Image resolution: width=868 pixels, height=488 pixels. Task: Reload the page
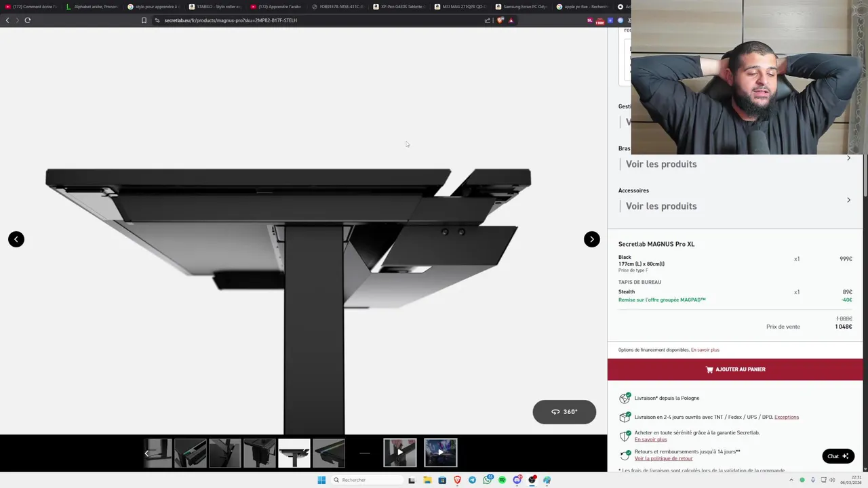pyautogui.click(x=28, y=20)
